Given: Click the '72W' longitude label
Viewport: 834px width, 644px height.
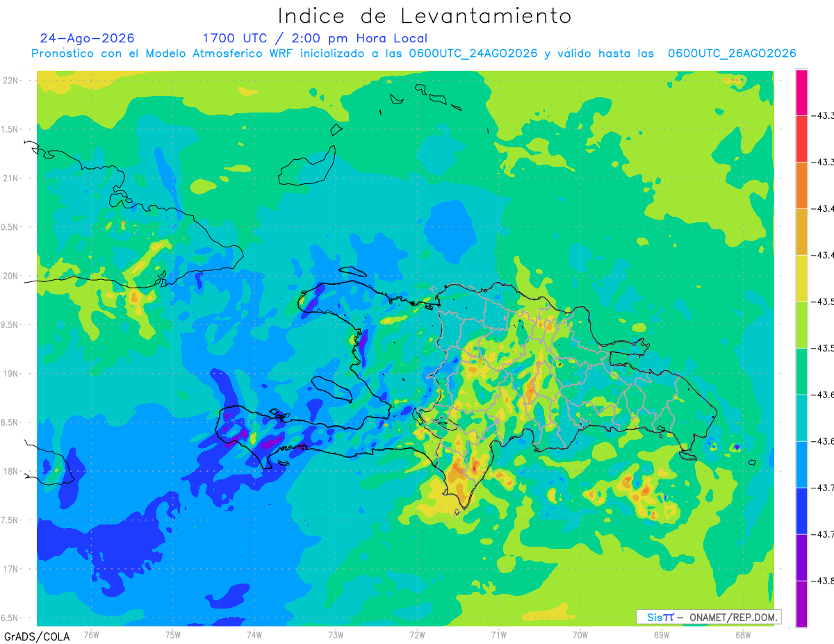Looking at the screenshot, I should click(417, 634).
